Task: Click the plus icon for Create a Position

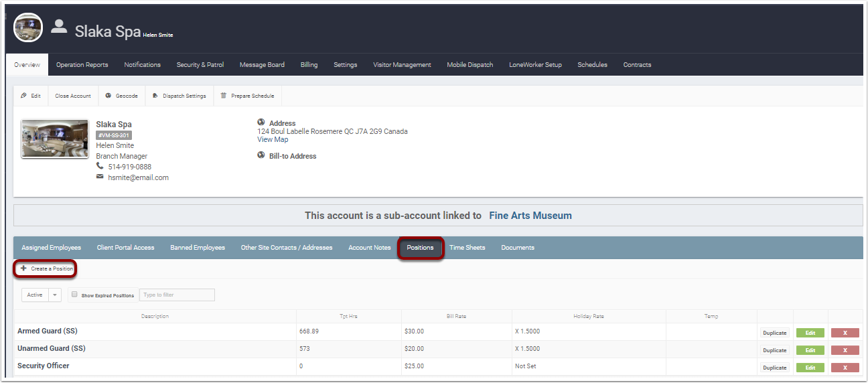Action: pyautogui.click(x=23, y=268)
